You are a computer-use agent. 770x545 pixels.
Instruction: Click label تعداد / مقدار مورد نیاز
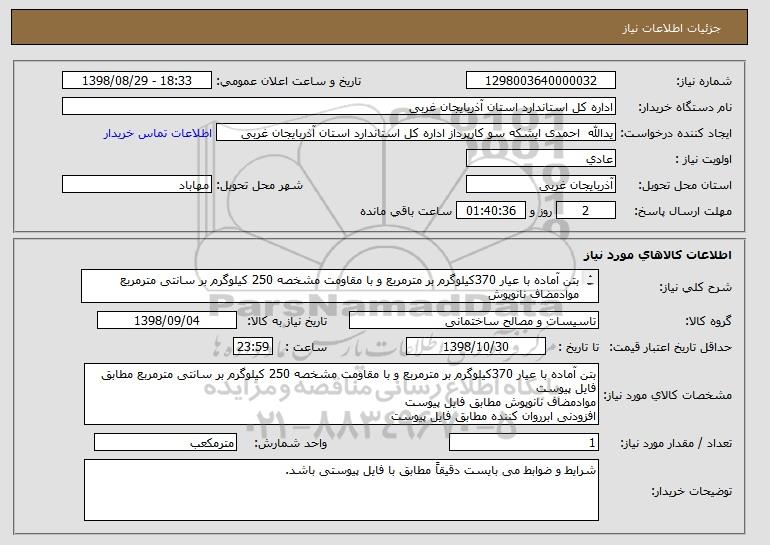[x=676, y=443]
